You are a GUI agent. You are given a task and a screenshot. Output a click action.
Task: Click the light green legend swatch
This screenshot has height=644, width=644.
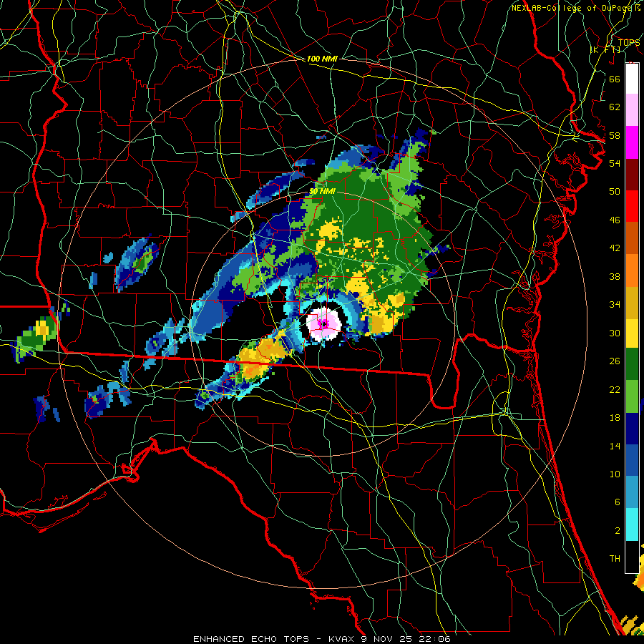pos(632,396)
